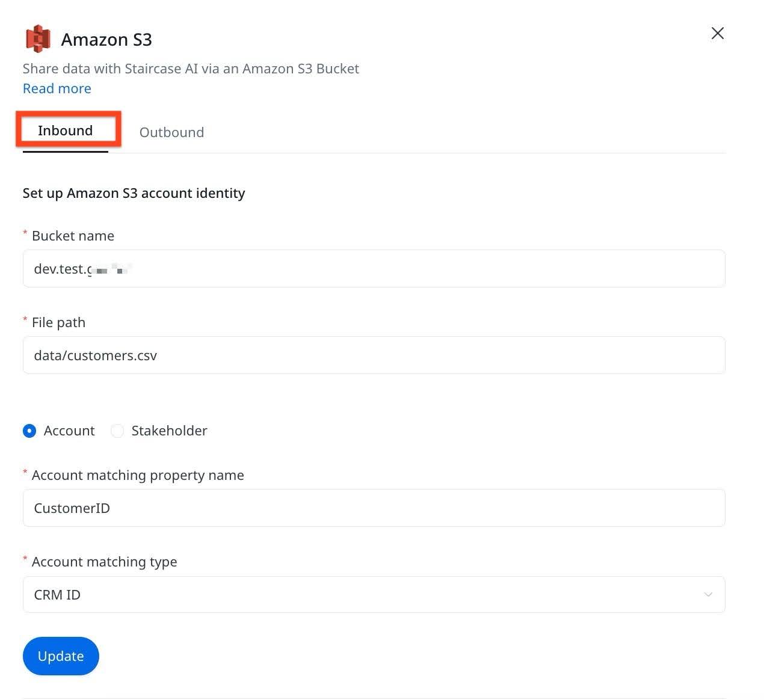Click the required asterisk beside Bucket name
Screen dimensions: 764x700
25,235
